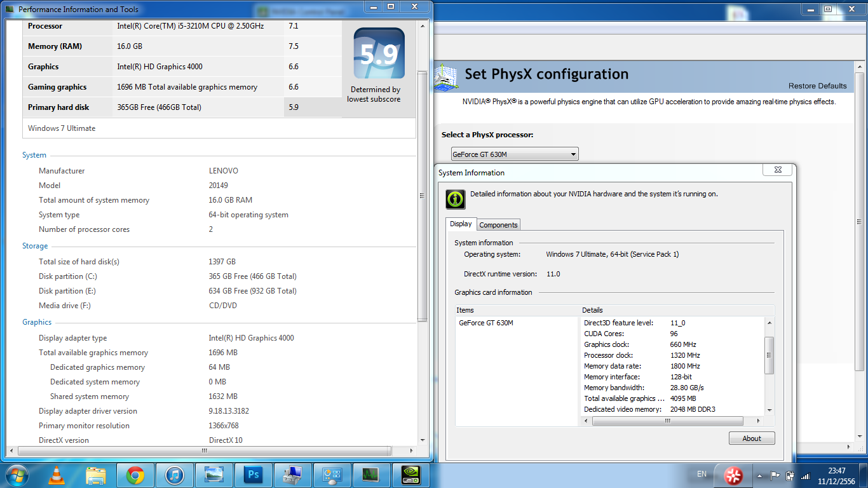This screenshot has width=868, height=488.
Task: Click the manufacturer value LENOVO
Action: 224,171
